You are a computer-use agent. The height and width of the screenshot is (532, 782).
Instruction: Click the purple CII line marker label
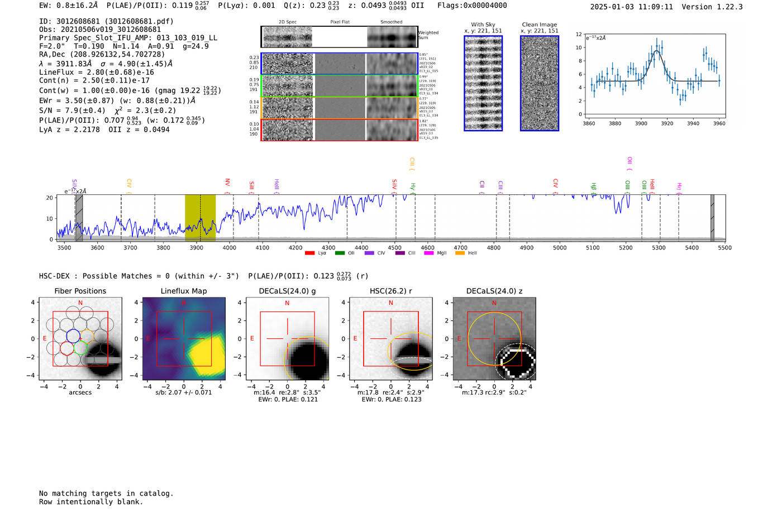point(482,186)
